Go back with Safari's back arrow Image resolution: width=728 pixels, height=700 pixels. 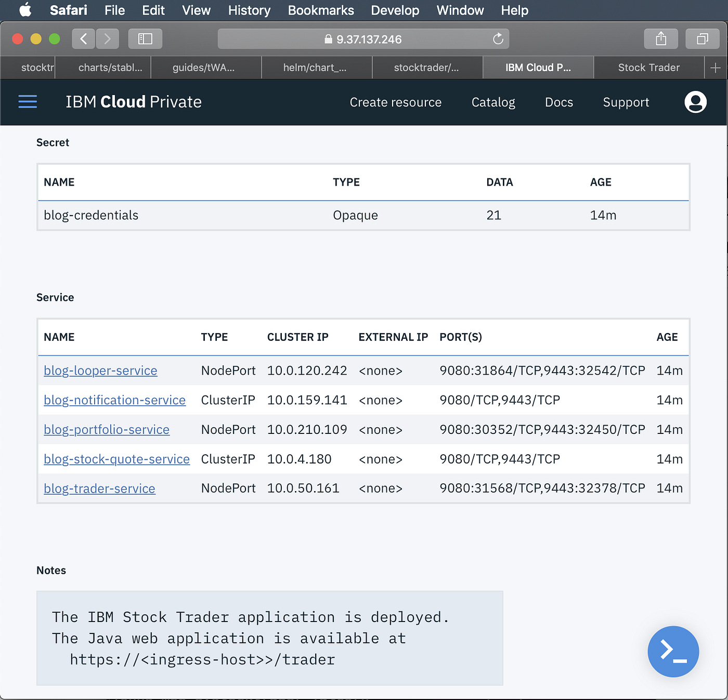pos(83,39)
